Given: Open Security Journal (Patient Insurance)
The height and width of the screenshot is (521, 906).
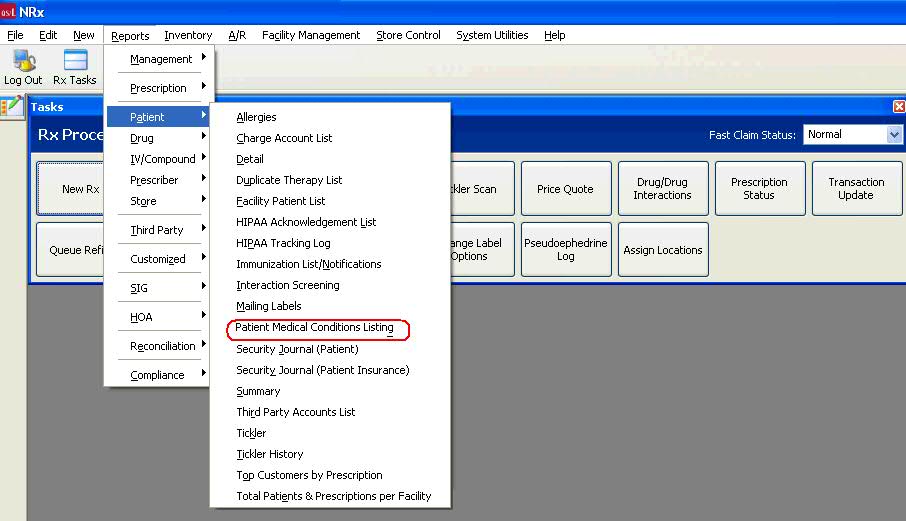Looking at the screenshot, I should coord(330,370).
